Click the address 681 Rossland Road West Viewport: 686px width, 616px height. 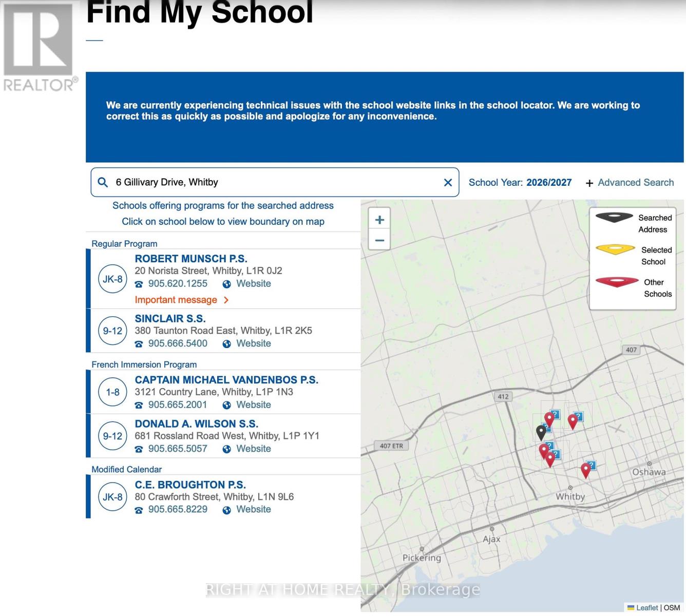(227, 436)
